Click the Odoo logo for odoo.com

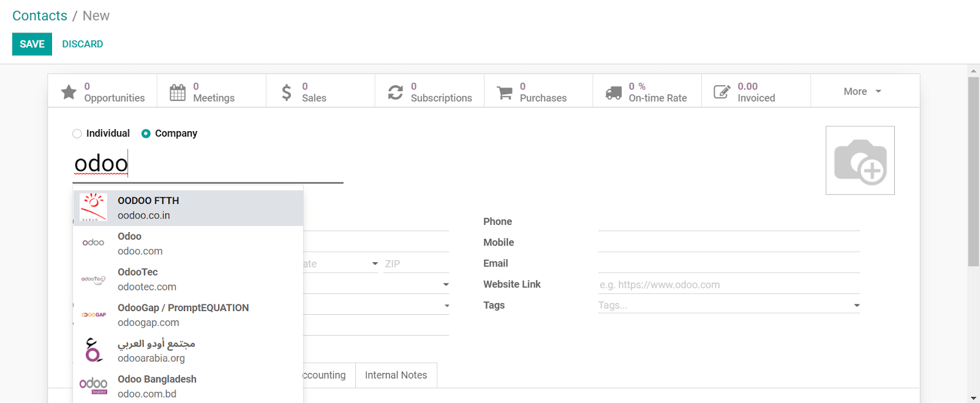94,243
